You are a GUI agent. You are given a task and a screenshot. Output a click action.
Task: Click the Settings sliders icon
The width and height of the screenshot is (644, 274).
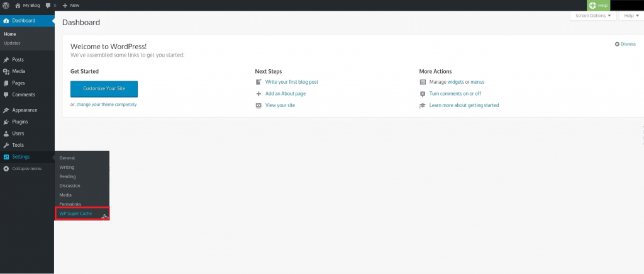pyautogui.click(x=6, y=157)
